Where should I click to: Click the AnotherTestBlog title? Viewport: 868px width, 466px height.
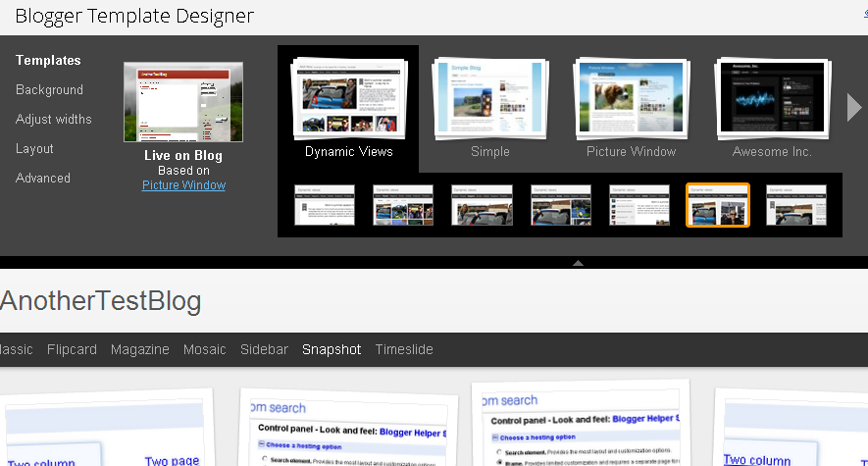tap(100, 301)
